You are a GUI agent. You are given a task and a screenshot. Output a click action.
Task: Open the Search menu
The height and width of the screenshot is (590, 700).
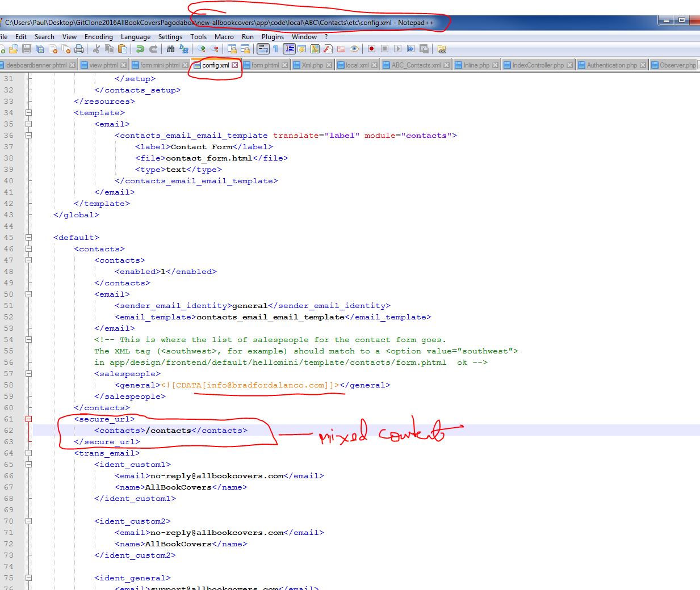44,36
